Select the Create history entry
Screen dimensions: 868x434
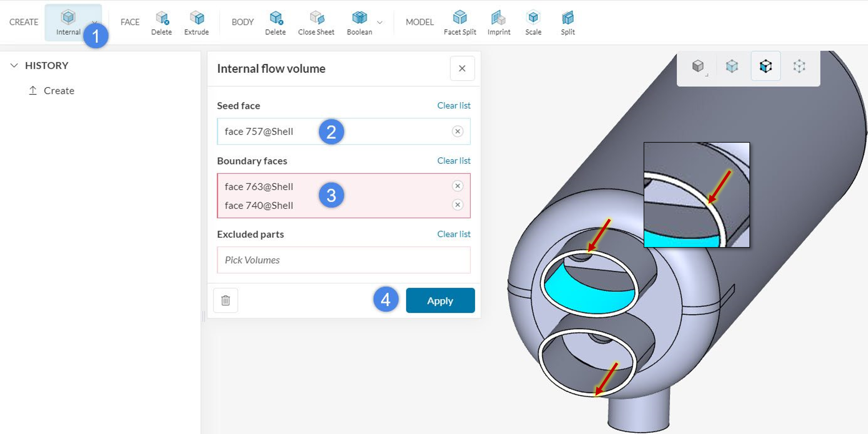[x=59, y=91]
